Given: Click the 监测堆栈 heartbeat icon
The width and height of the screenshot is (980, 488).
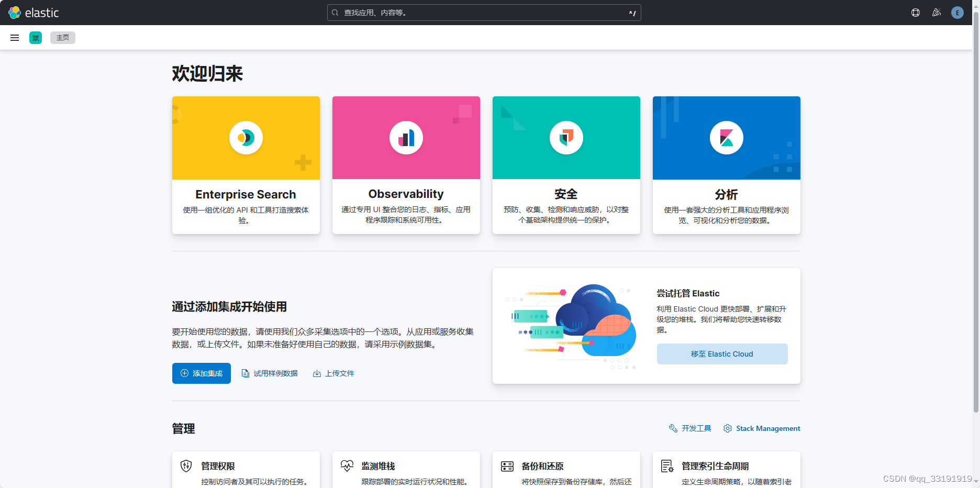Looking at the screenshot, I should click(x=347, y=466).
